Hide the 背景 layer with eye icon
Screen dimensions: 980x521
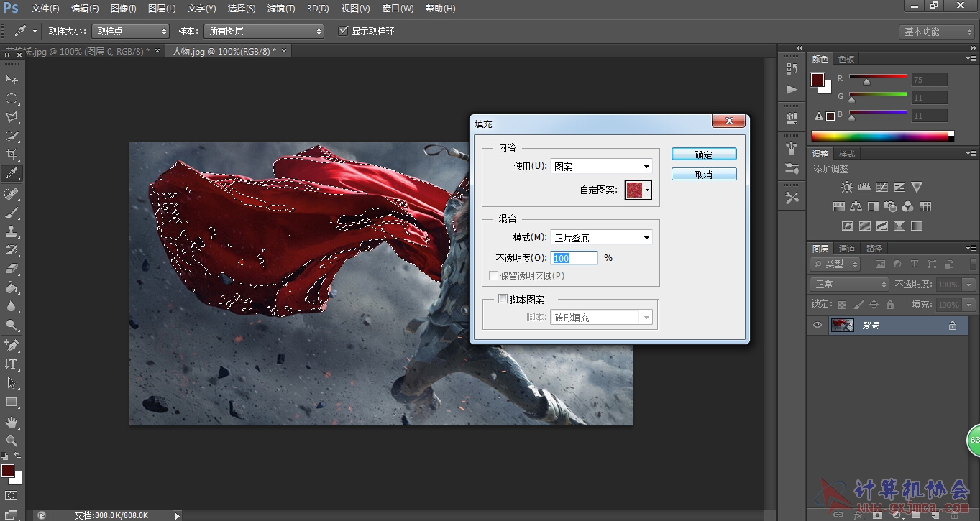(818, 326)
